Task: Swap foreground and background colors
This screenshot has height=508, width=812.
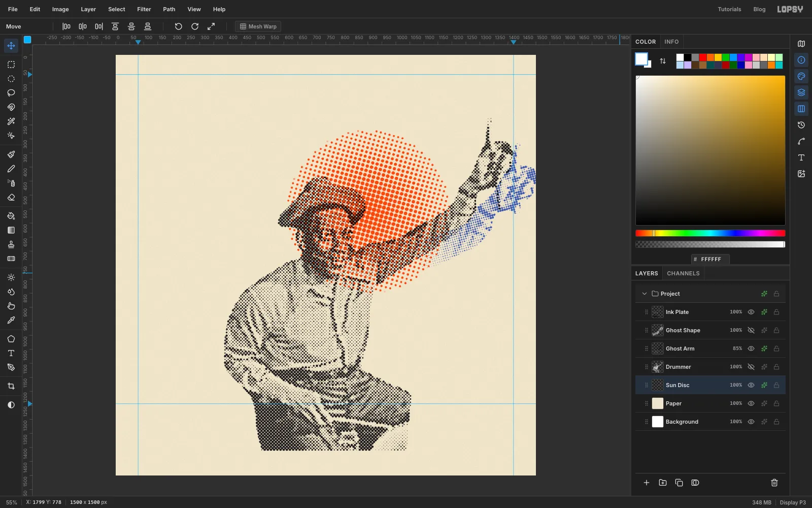Action: pyautogui.click(x=663, y=61)
